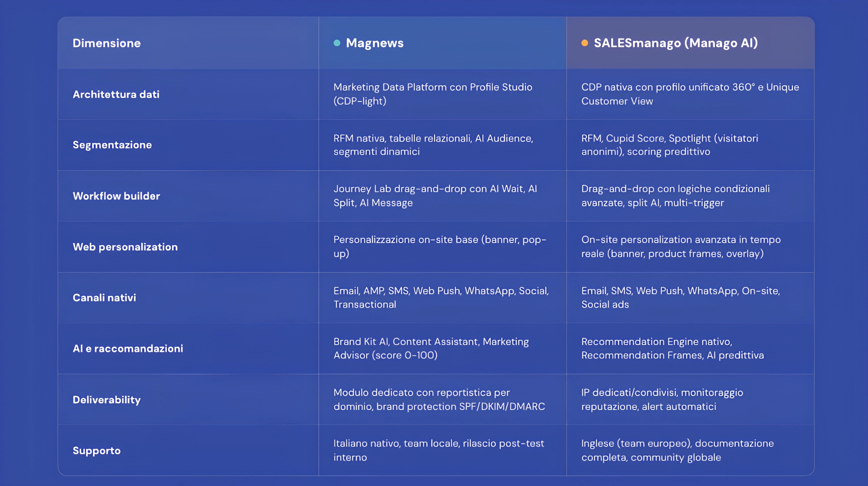Select the Dimensione column header
This screenshot has width=868, height=486.
coord(106,43)
